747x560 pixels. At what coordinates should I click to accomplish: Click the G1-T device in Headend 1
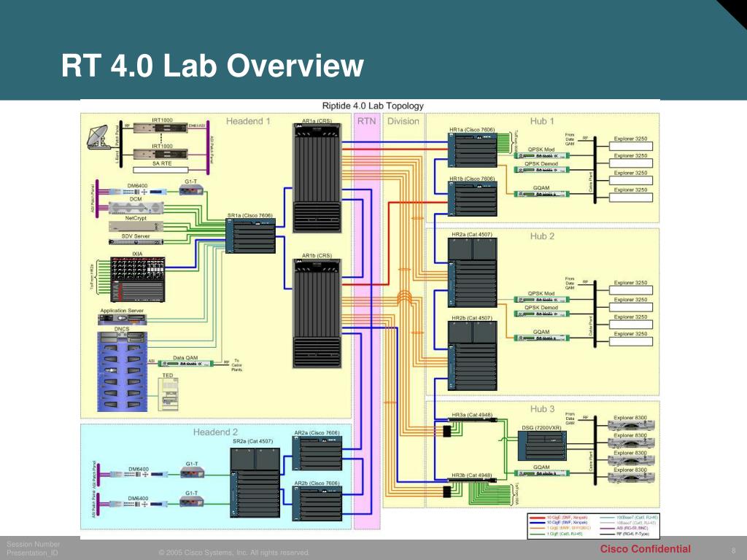[x=192, y=190]
